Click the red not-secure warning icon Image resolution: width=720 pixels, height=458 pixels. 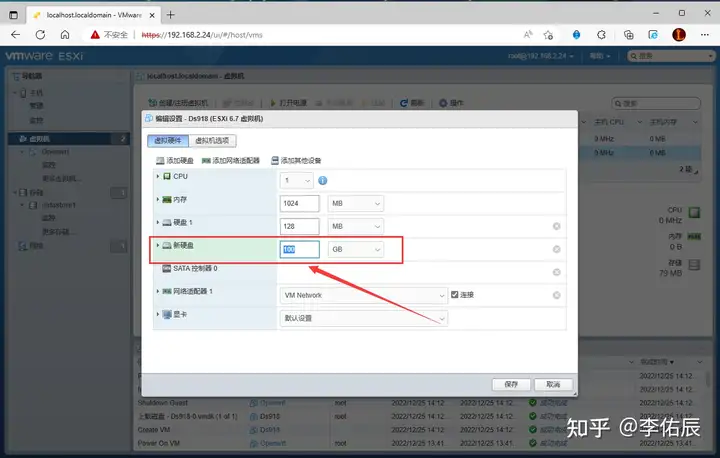point(95,35)
